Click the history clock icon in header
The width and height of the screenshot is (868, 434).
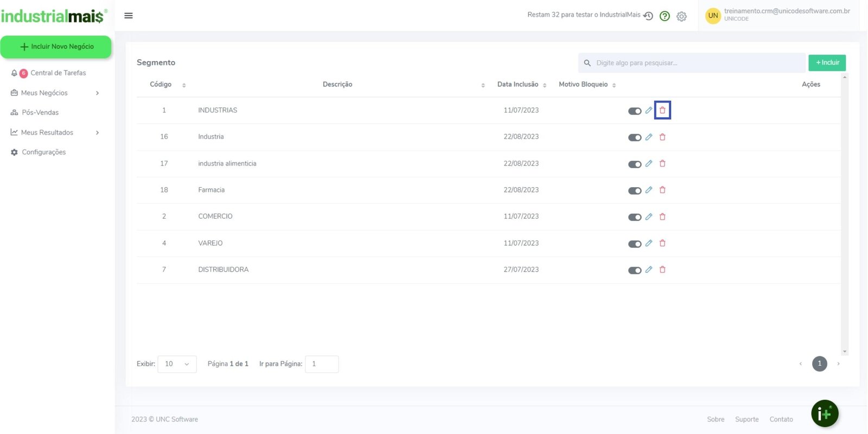pyautogui.click(x=648, y=16)
